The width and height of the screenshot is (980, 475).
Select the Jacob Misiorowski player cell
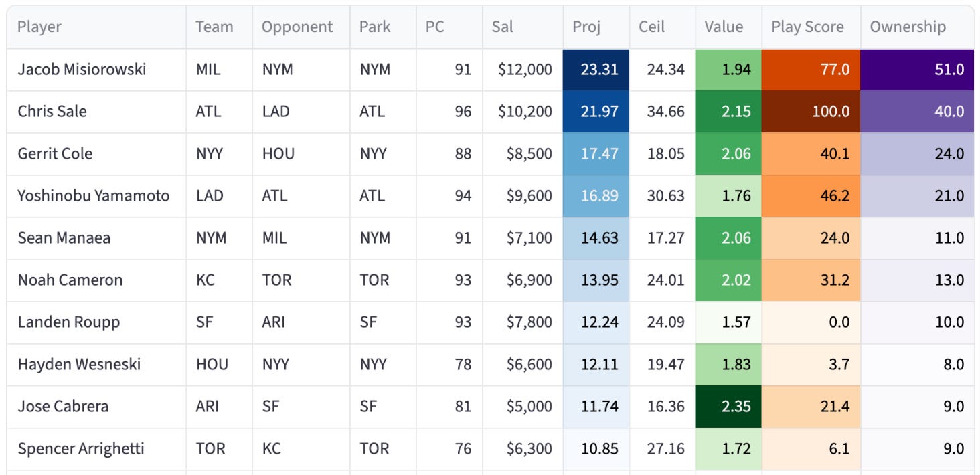click(x=96, y=70)
